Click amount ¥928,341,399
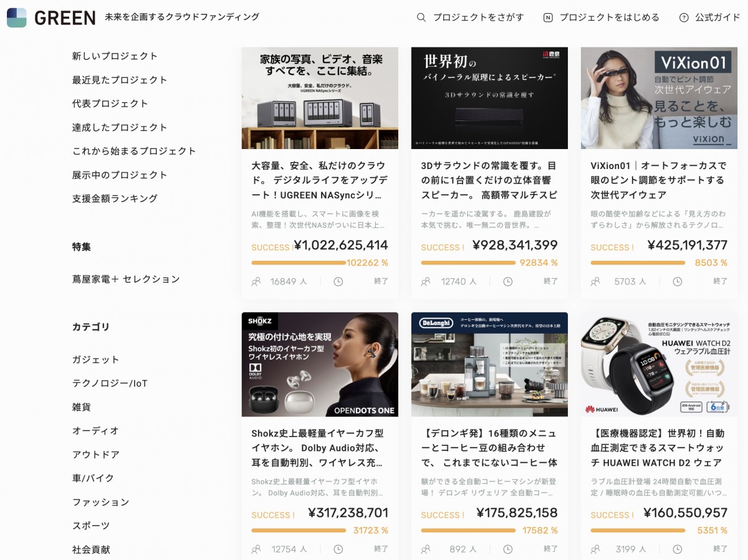748x560 pixels. [x=515, y=245]
